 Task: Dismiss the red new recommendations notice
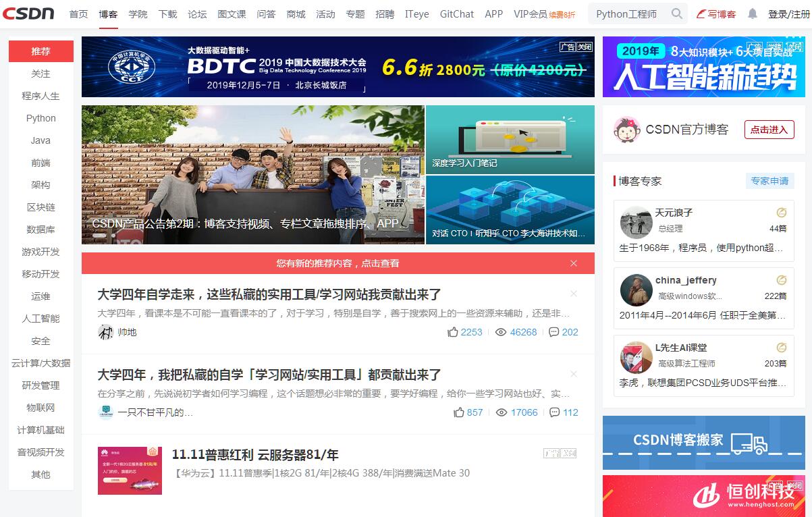(574, 263)
